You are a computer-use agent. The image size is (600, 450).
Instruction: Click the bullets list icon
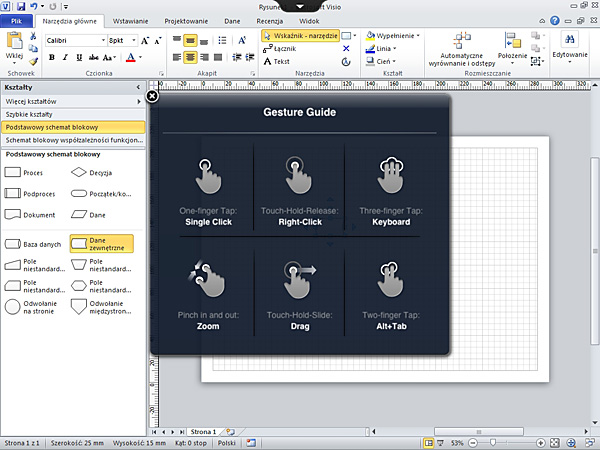pos(222,41)
